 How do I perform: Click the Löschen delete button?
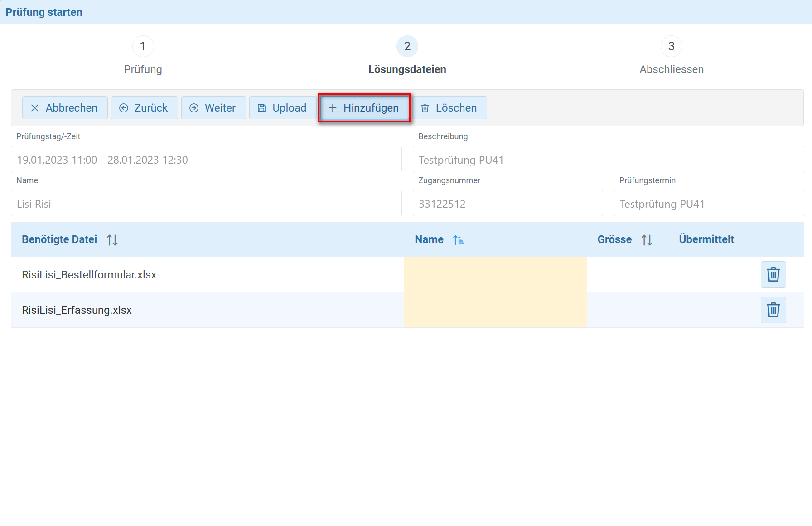point(449,108)
